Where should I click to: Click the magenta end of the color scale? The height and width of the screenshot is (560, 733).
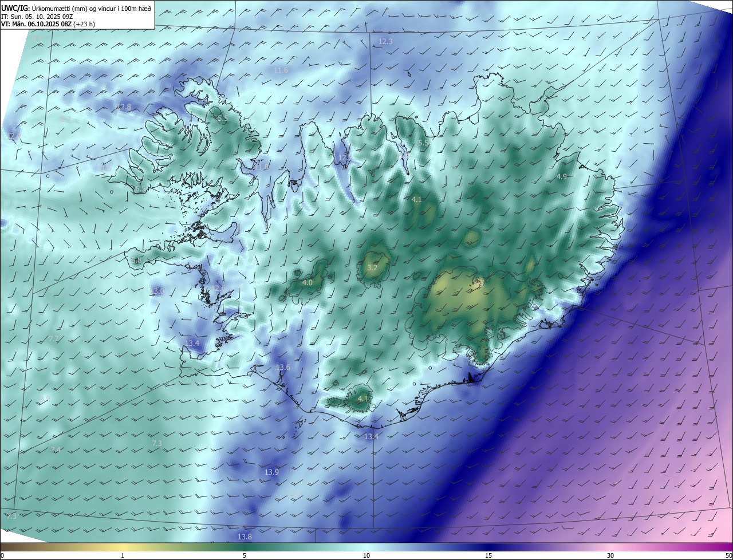[x=724, y=547]
